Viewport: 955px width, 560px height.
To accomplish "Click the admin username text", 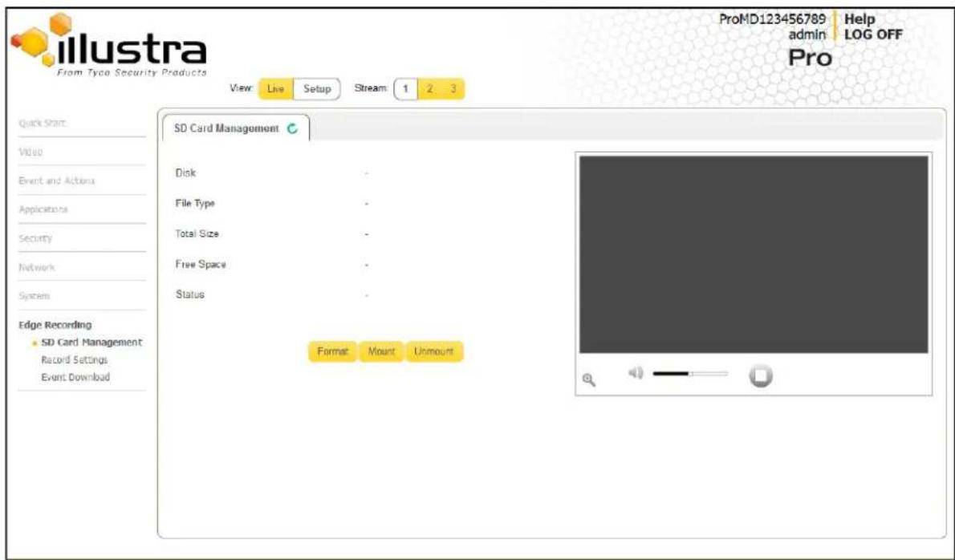I will point(807,34).
